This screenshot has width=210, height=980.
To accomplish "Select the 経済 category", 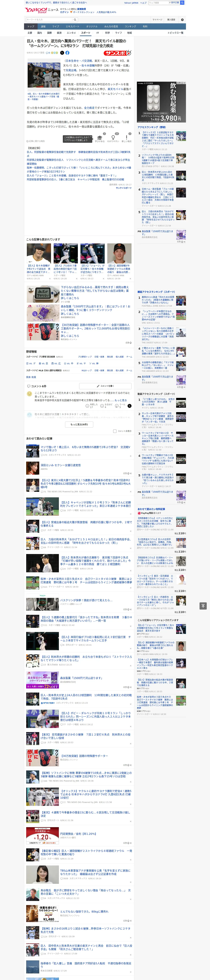I will [x=59, y=33].
